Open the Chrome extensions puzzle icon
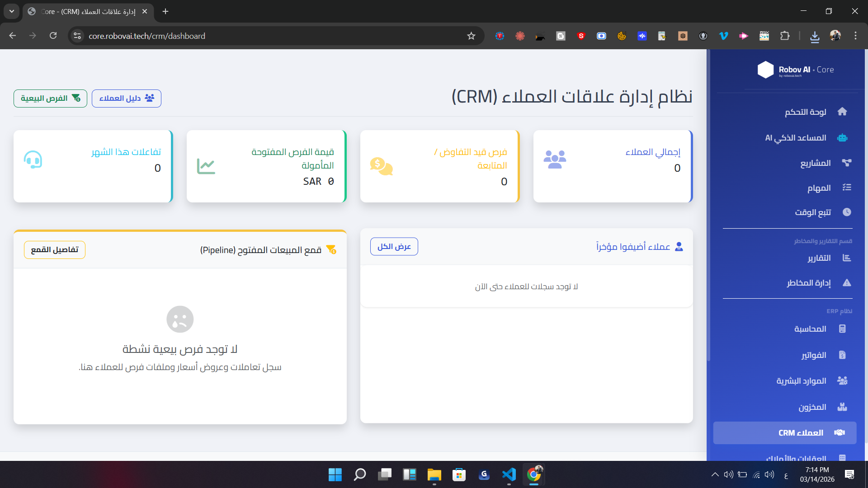 click(x=785, y=36)
